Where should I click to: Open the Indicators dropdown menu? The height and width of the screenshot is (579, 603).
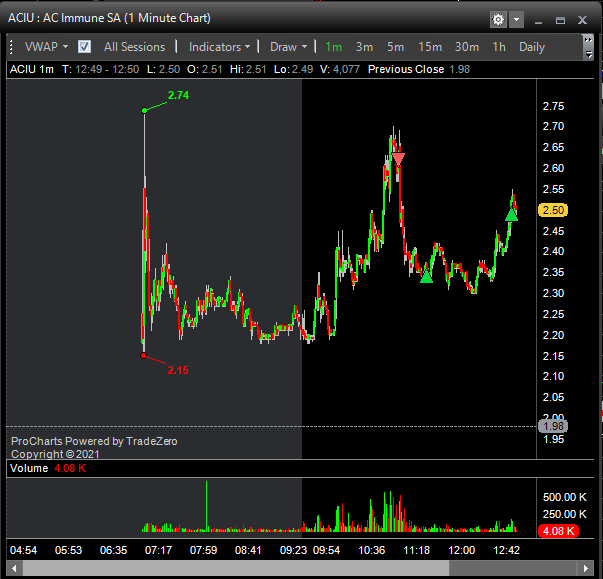pos(219,47)
